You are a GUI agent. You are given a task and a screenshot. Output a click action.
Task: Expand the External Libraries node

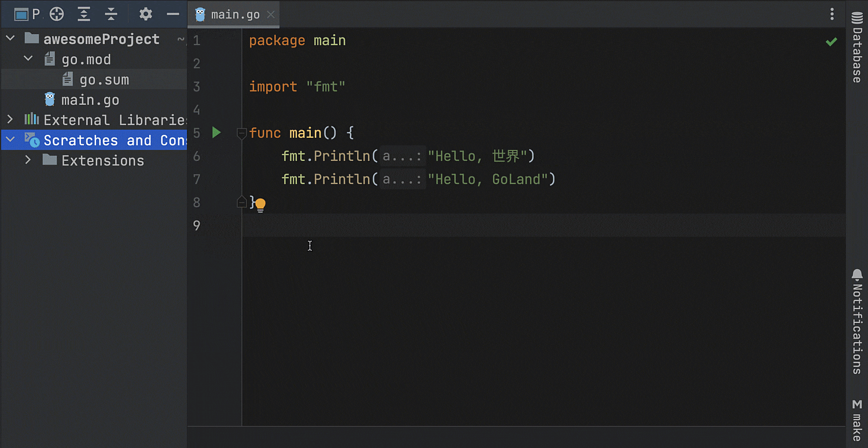(10, 120)
